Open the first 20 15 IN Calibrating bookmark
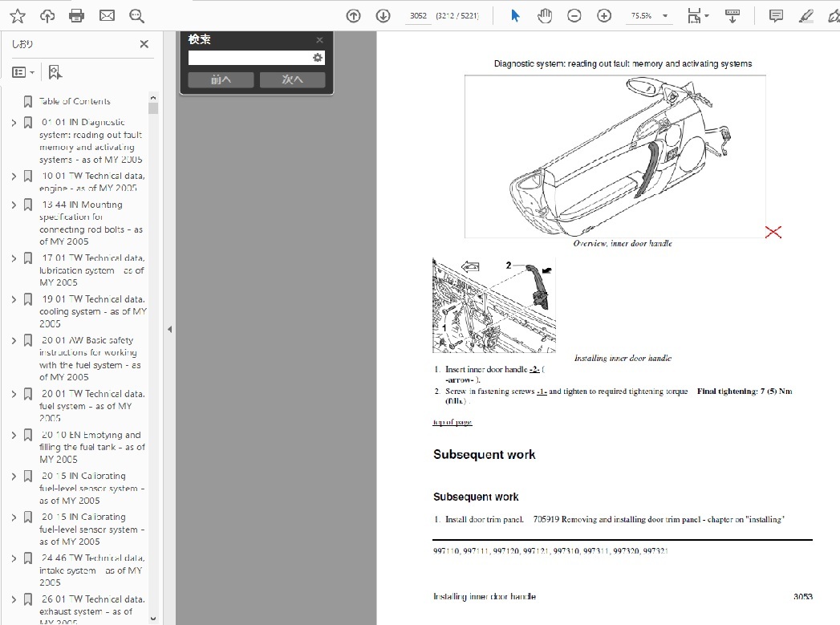840x625 pixels. (91, 488)
